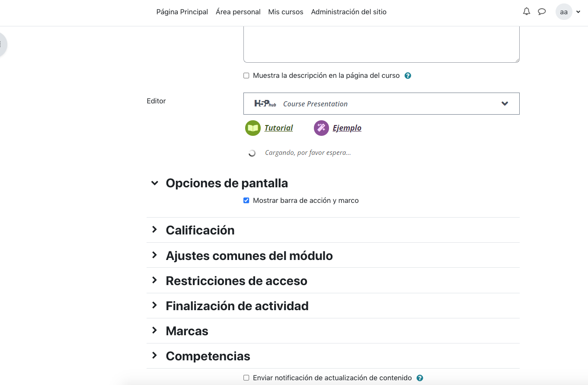
Task: Click the green Tutorial book icon
Action: (x=253, y=128)
